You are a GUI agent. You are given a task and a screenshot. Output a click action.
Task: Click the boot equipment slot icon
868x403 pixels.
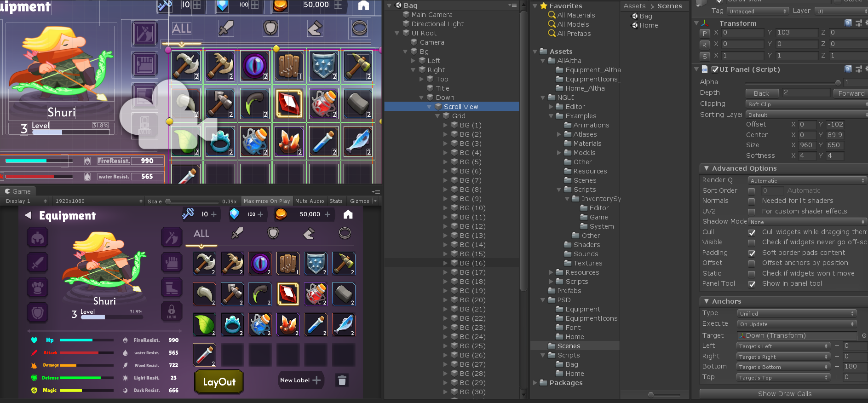tap(171, 288)
